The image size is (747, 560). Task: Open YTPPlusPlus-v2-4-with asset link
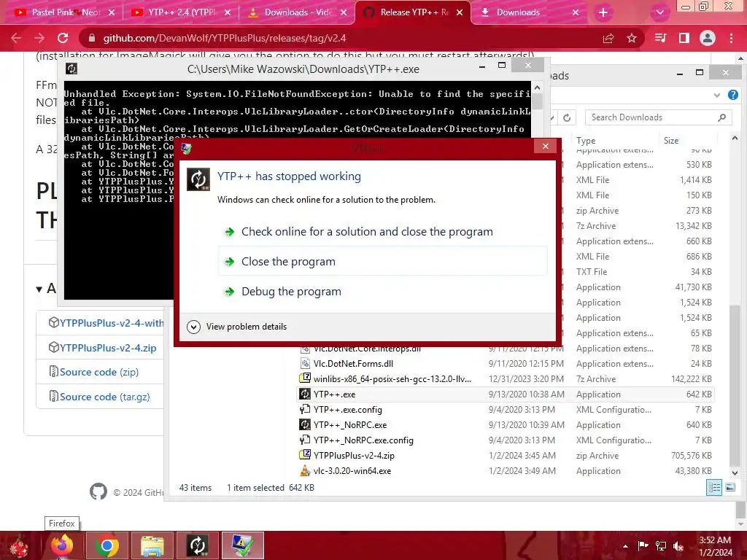click(x=112, y=323)
